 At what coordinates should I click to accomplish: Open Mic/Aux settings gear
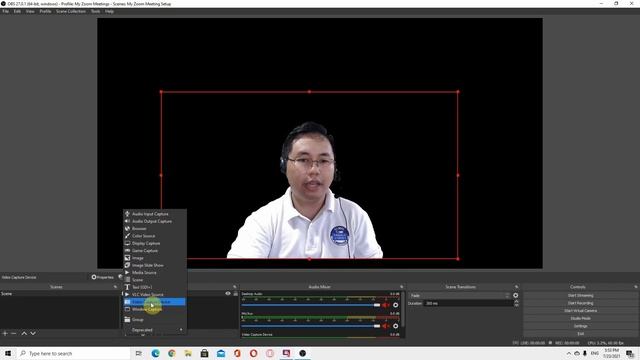tap(395, 326)
